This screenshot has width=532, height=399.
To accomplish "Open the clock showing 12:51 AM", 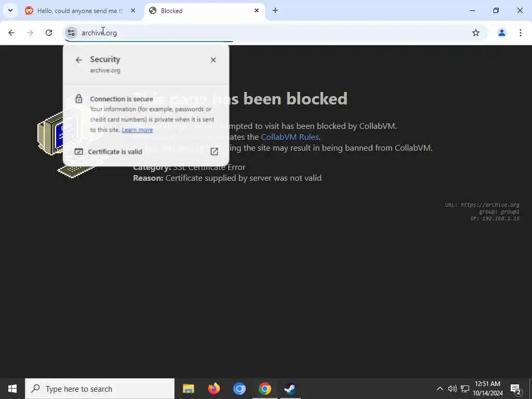I will tap(487, 389).
